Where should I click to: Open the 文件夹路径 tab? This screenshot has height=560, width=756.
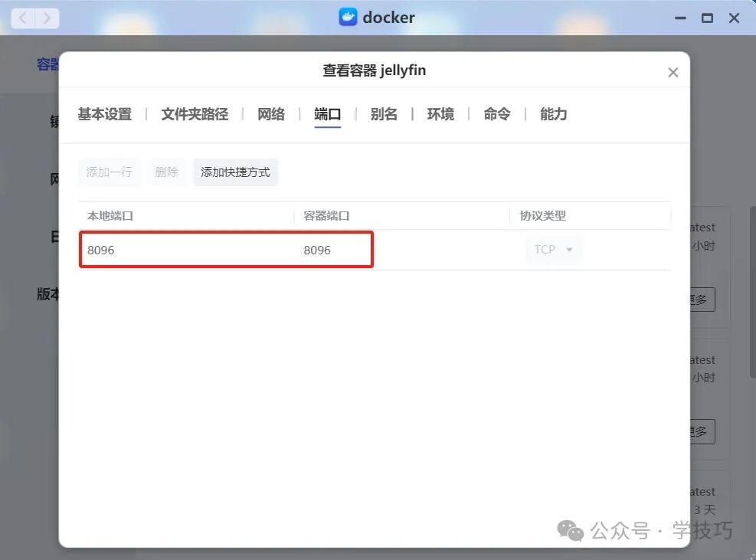tap(193, 114)
